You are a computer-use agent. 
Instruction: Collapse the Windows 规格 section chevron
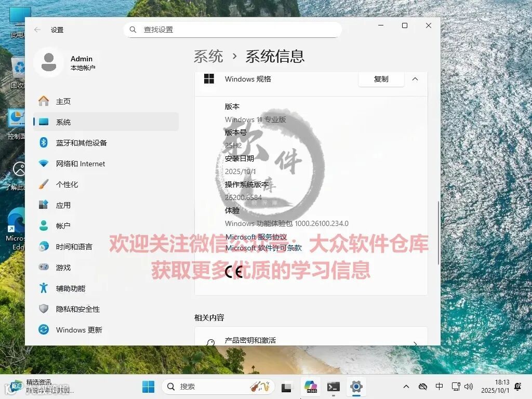point(415,79)
